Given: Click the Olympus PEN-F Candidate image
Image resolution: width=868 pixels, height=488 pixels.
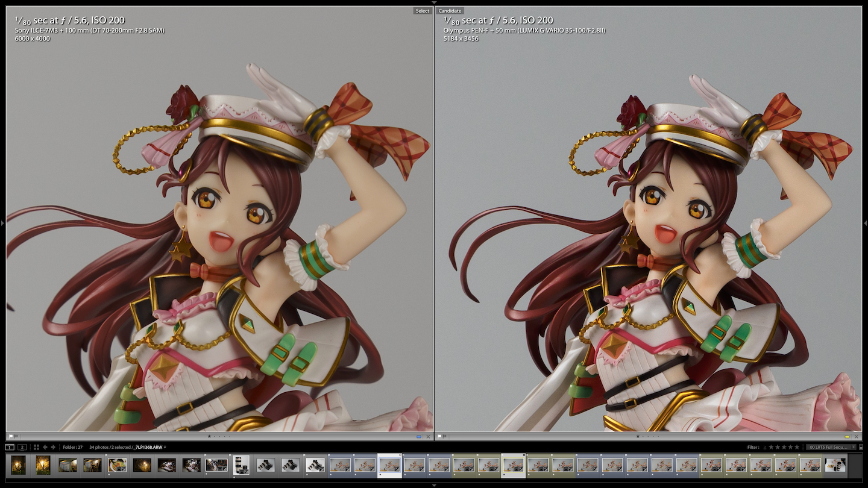Looking at the screenshot, I should [649, 220].
